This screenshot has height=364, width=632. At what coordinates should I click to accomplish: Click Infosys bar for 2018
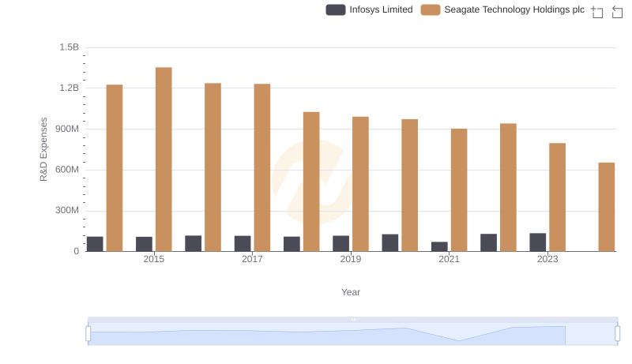click(292, 244)
